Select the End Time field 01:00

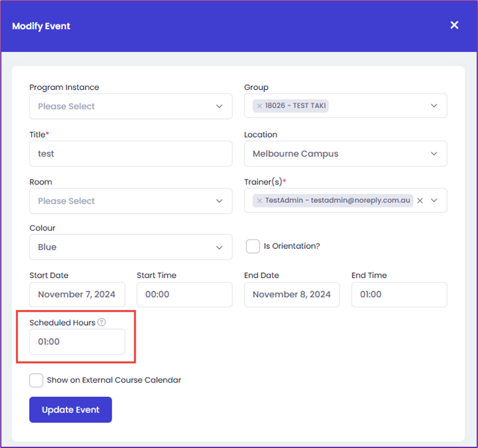[399, 295]
